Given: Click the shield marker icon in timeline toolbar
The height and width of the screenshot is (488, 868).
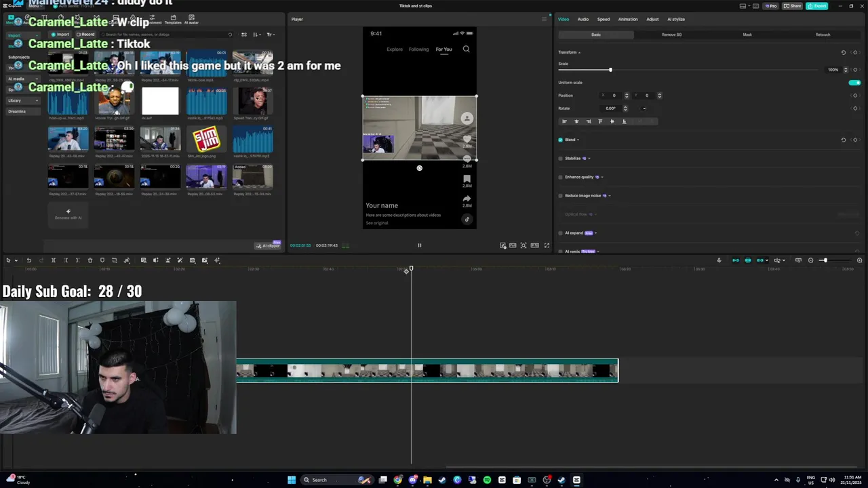Looking at the screenshot, I should 102,260.
